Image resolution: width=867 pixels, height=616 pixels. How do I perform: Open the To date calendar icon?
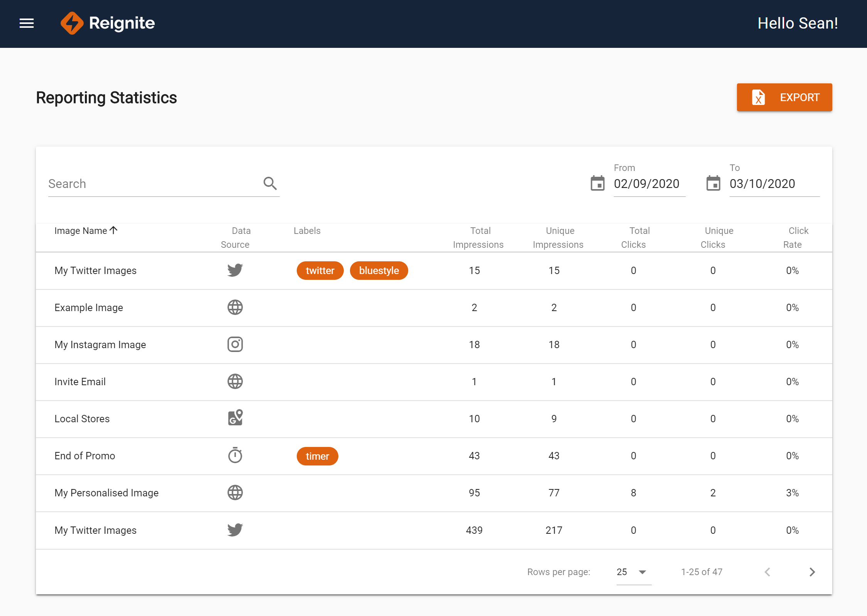click(713, 183)
